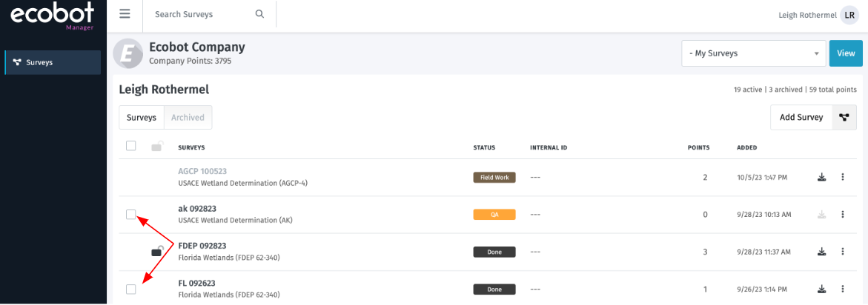This screenshot has width=868, height=305.
Task: Download the AGCP 100523 survey
Action: (821, 178)
